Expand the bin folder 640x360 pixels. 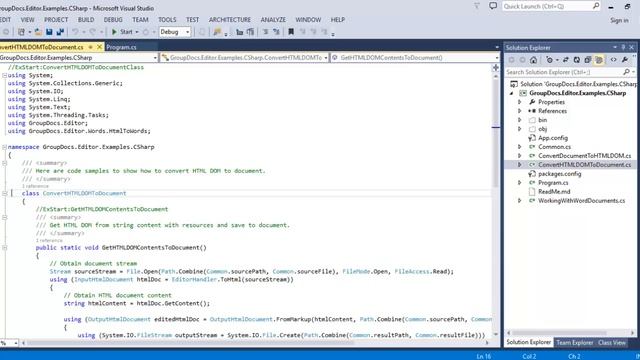pos(520,120)
